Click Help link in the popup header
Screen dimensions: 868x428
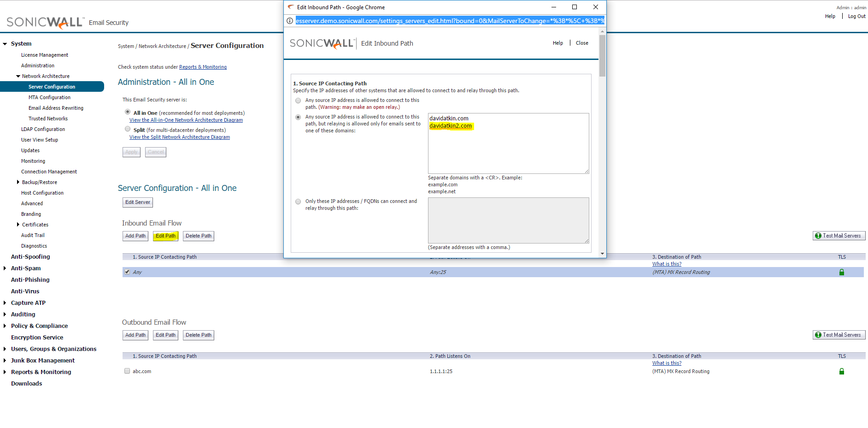(x=558, y=43)
